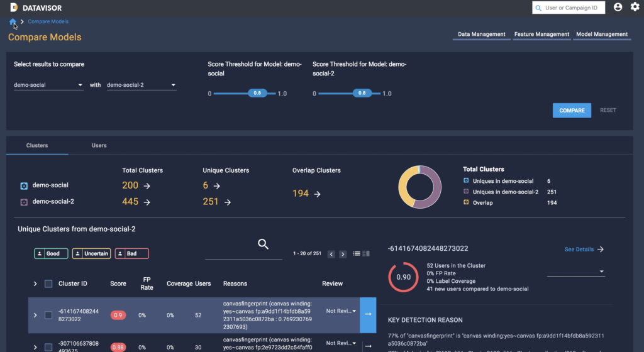
Task: Go to next page of clusters
Action: click(x=343, y=254)
